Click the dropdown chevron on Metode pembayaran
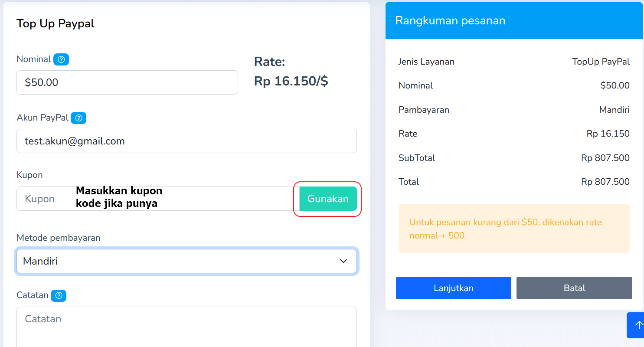 click(x=343, y=261)
